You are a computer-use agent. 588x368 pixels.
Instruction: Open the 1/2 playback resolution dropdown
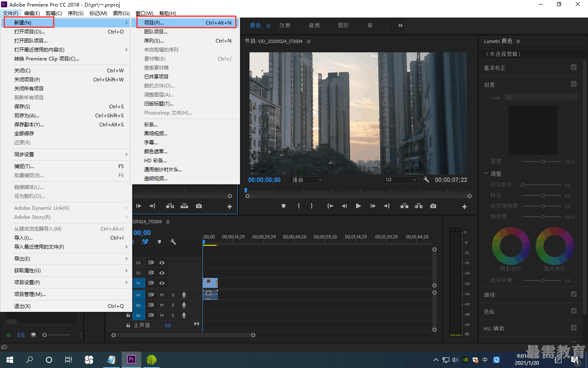point(401,180)
